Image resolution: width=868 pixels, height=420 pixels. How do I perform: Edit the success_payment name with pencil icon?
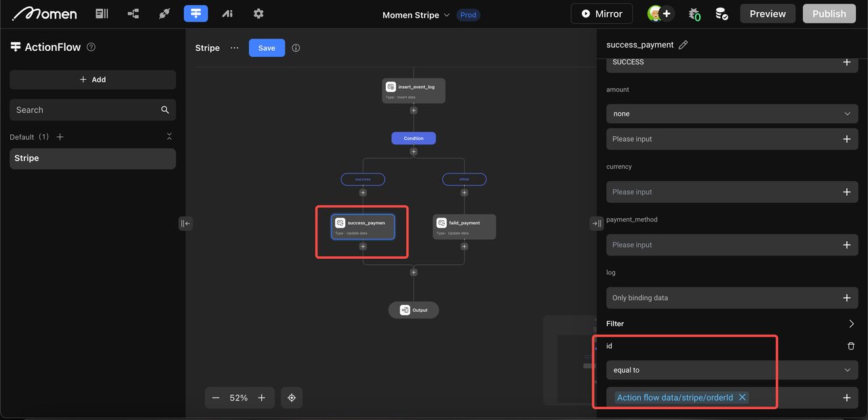[x=684, y=45]
